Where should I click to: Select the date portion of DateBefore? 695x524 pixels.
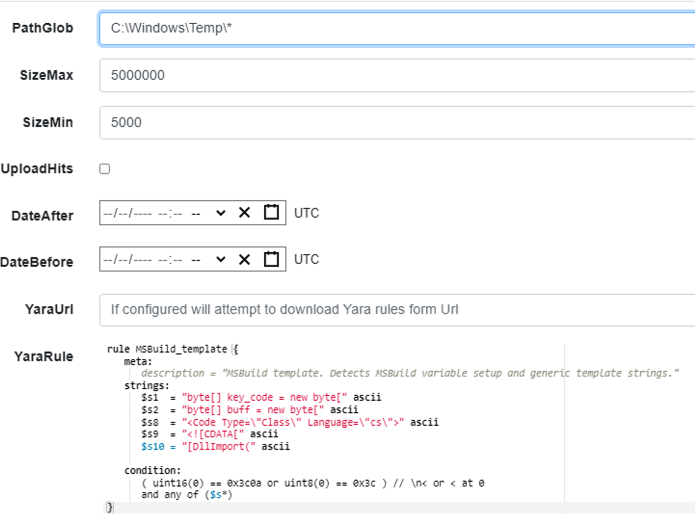point(129,260)
